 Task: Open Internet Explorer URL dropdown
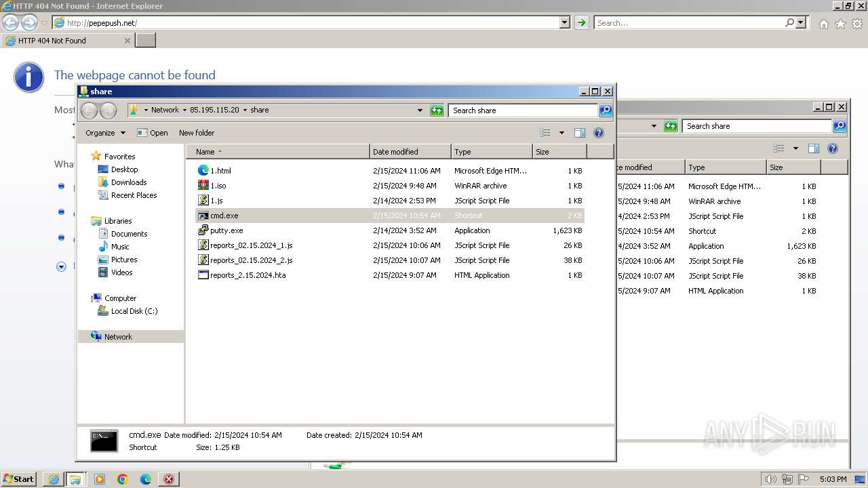[x=565, y=22]
